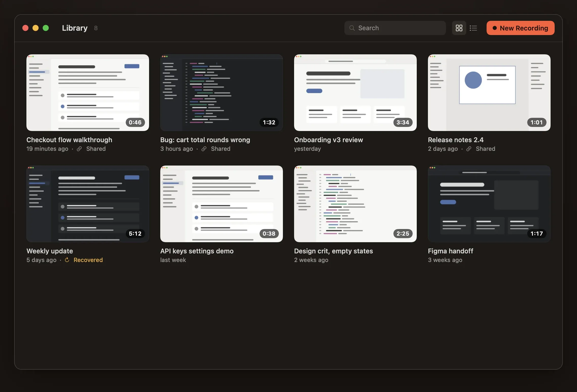
Task: Open the Bug: cart total rounds wrong thumbnail
Action: point(221,93)
